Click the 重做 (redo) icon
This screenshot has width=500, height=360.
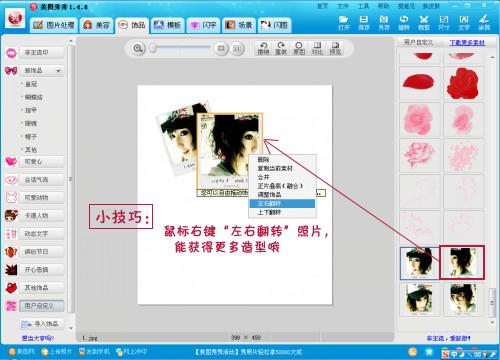click(x=281, y=48)
